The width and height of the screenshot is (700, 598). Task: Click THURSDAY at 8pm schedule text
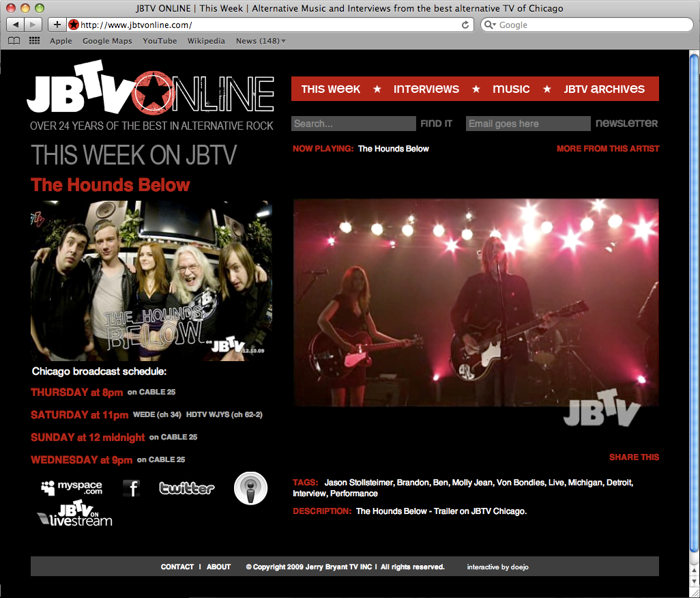(77, 392)
